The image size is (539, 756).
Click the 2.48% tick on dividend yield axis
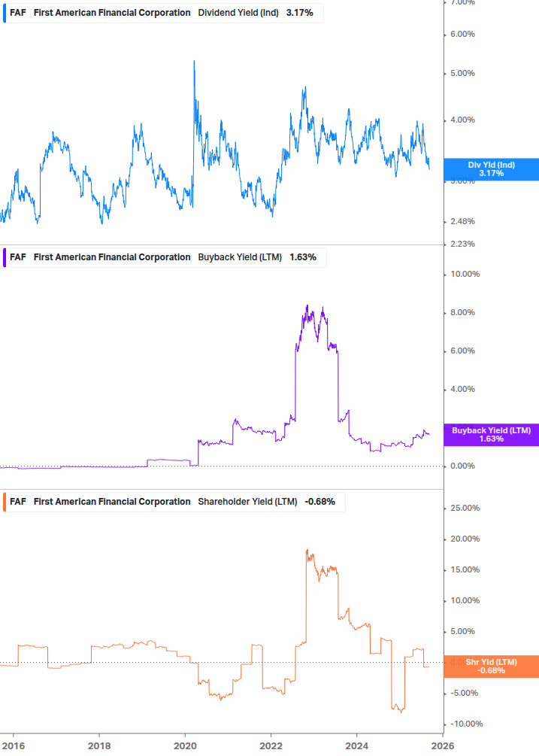pos(462,222)
